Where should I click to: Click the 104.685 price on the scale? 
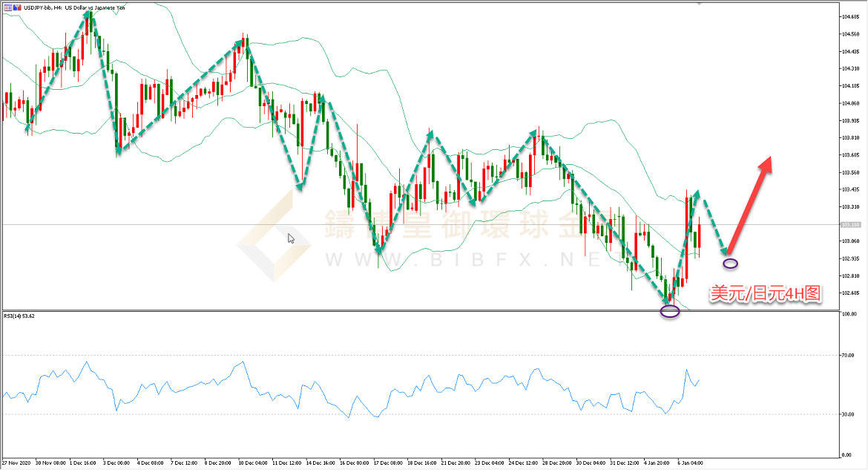point(850,16)
